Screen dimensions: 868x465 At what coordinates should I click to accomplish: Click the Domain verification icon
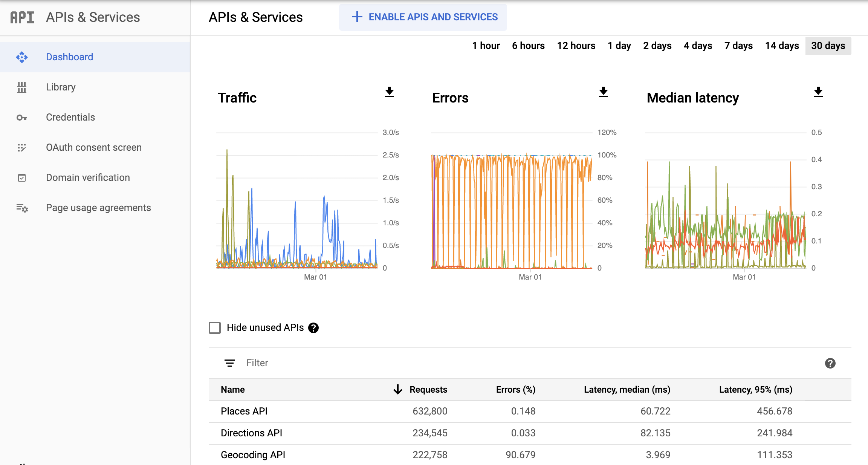click(x=22, y=177)
